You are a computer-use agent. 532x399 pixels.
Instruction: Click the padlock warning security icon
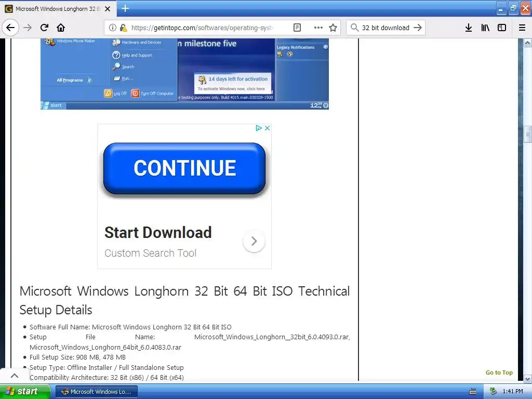click(x=124, y=28)
